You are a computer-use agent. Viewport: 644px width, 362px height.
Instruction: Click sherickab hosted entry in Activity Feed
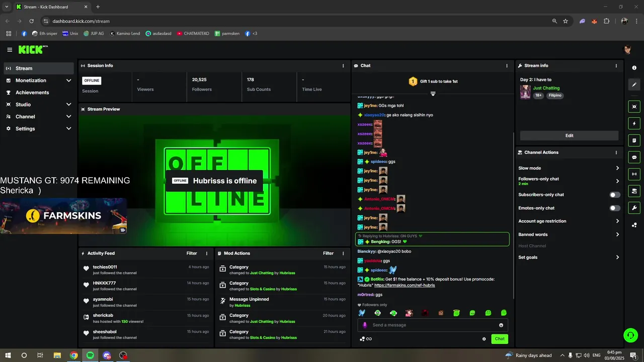tap(146, 318)
